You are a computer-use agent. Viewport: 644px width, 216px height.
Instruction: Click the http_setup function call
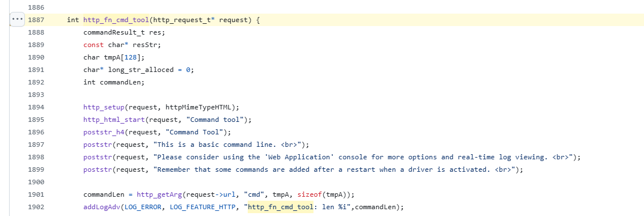(x=104, y=107)
